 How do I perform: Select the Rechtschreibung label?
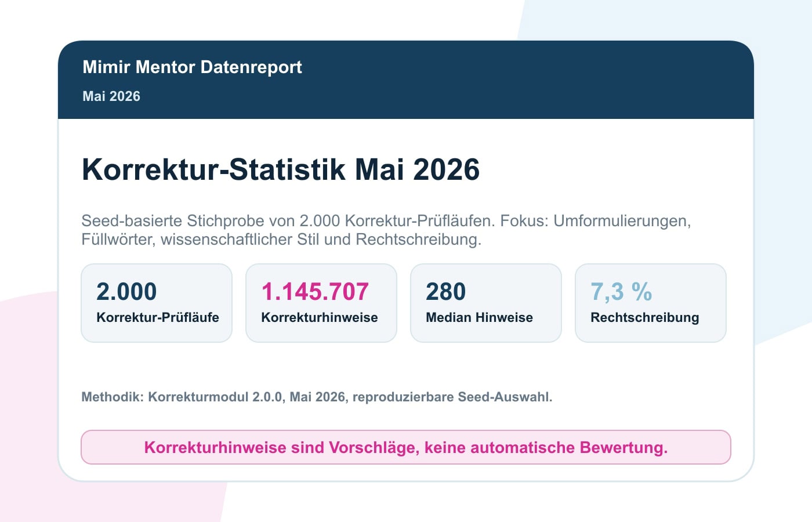pyautogui.click(x=645, y=318)
